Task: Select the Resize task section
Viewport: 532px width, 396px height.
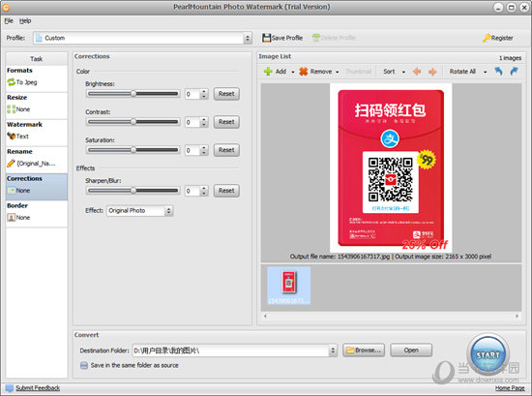Action: click(x=37, y=106)
